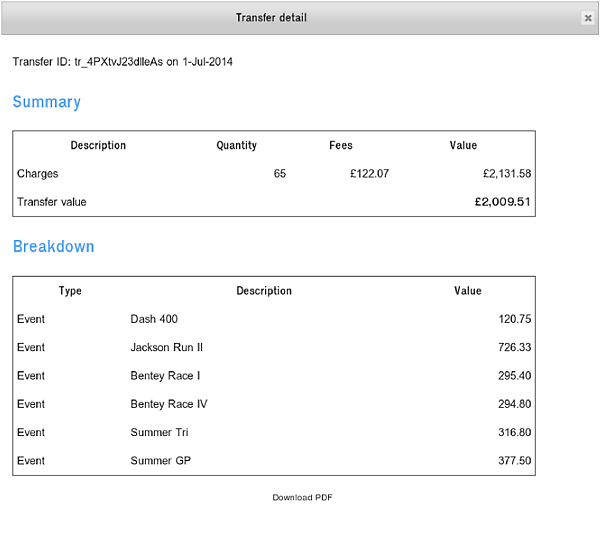Click Event type in Dash 400 row
The height and width of the screenshot is (558, 600).
31,319
